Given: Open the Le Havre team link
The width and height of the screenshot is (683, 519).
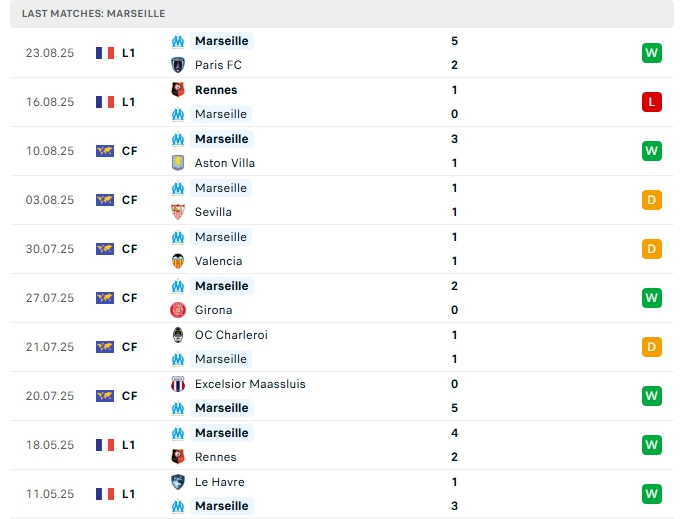Looking at the screenshot, I should (220, 482).
